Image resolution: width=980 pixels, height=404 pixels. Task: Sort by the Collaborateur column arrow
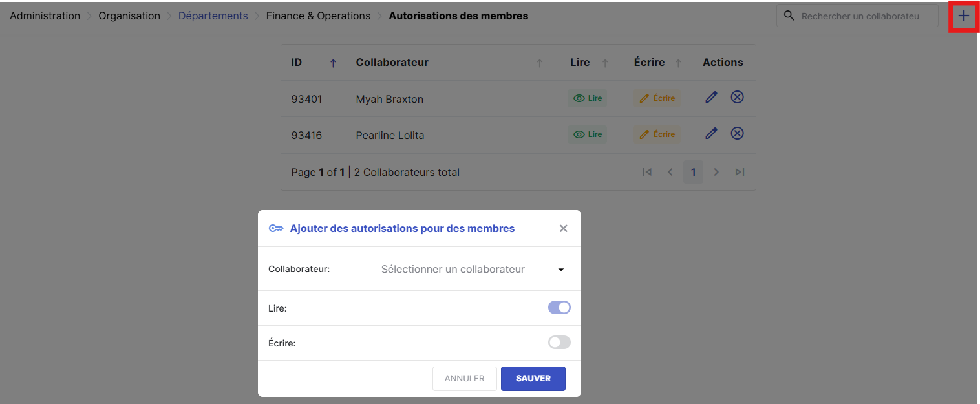click(x=539, y=63)
